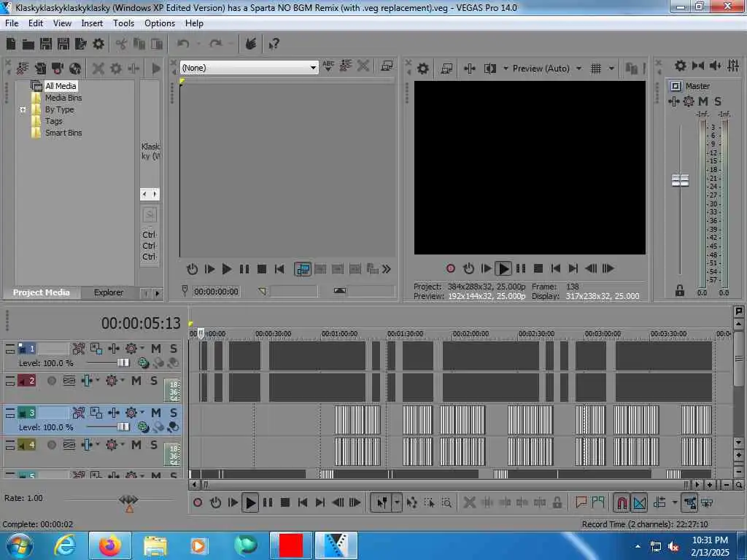This screenshot has width=747, height=560.
Task: Open the Insert menu
Action: [x=92, y=23]
